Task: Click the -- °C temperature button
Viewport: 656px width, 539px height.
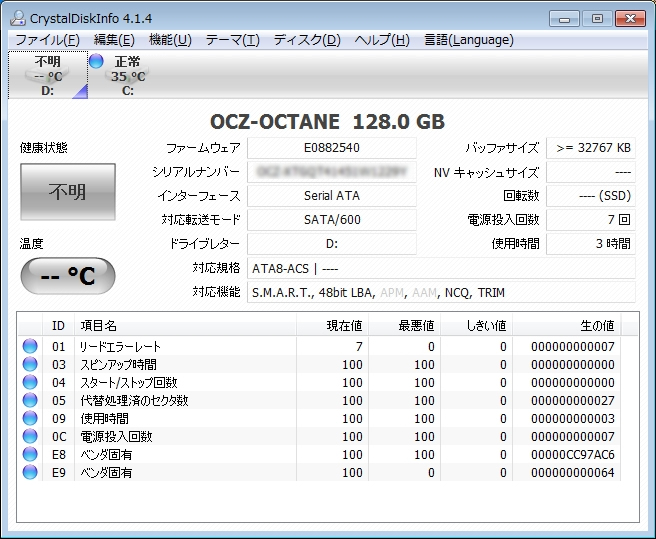Action: point(68,276)
